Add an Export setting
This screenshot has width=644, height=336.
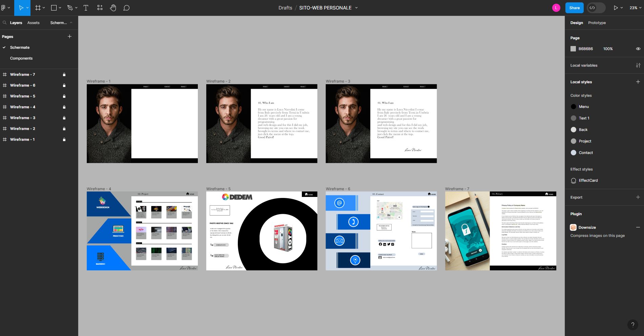coord(638,197)
